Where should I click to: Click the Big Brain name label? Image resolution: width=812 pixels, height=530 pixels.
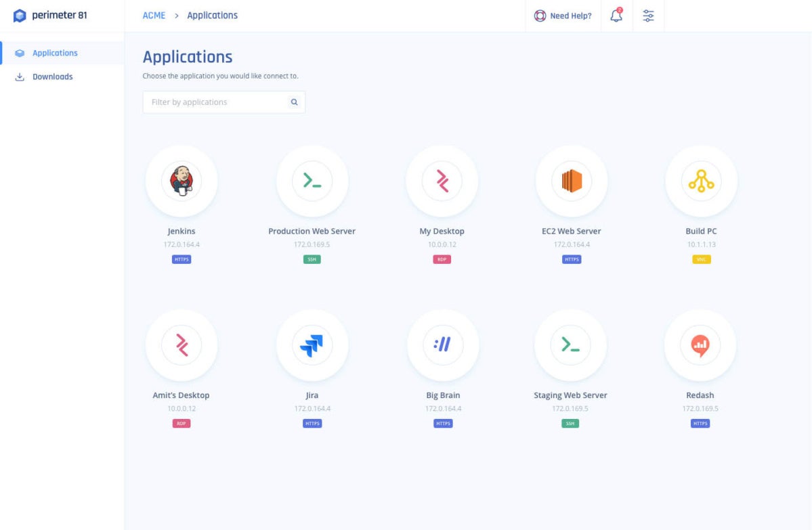(443, 395)
